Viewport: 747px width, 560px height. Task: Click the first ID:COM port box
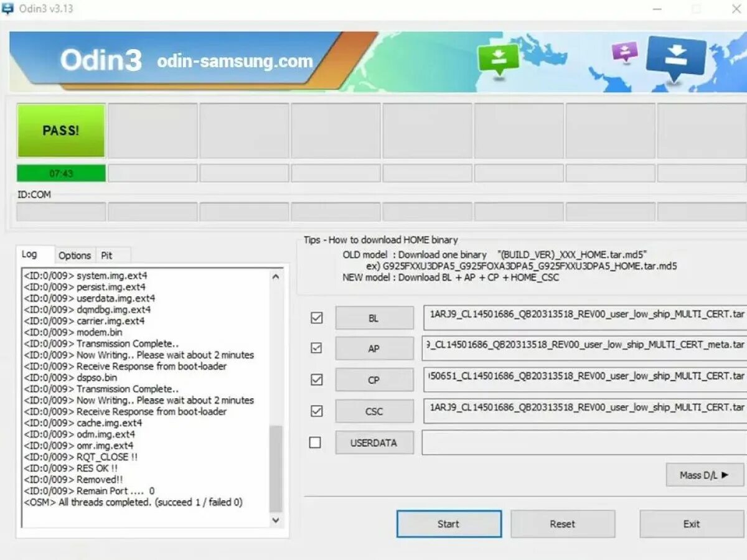[x=61, y=212]
